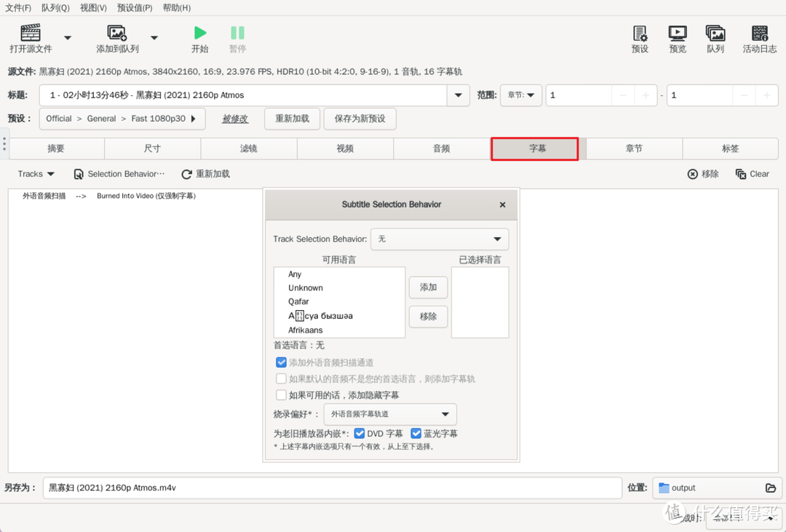The width and height of the screenshot is (786, 532).
Task: Disable the 蓝光字幕 checkbox
Action: (x=416, y=433)
